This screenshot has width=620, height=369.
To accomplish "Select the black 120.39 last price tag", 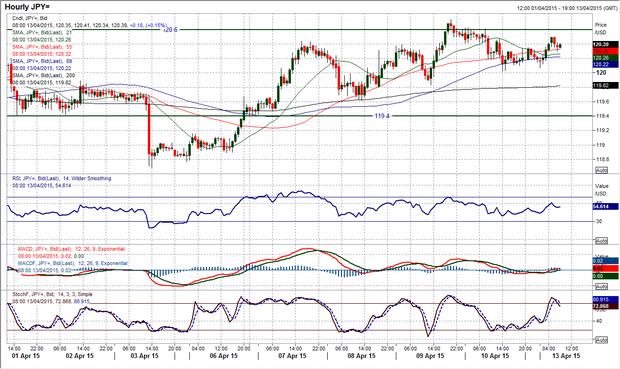I will click(x=605, y=44).
